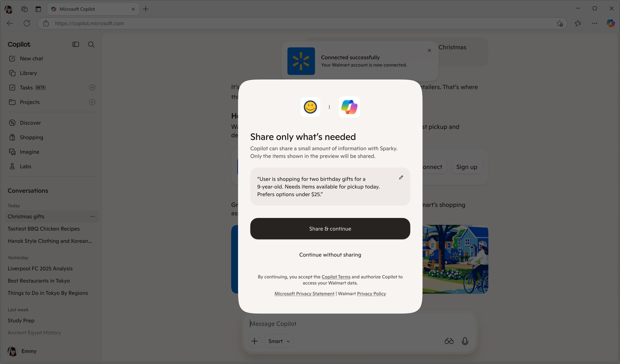Click the Copilot logo in the dialog
This screenshot has width=620, height=364.
point(349,107)
